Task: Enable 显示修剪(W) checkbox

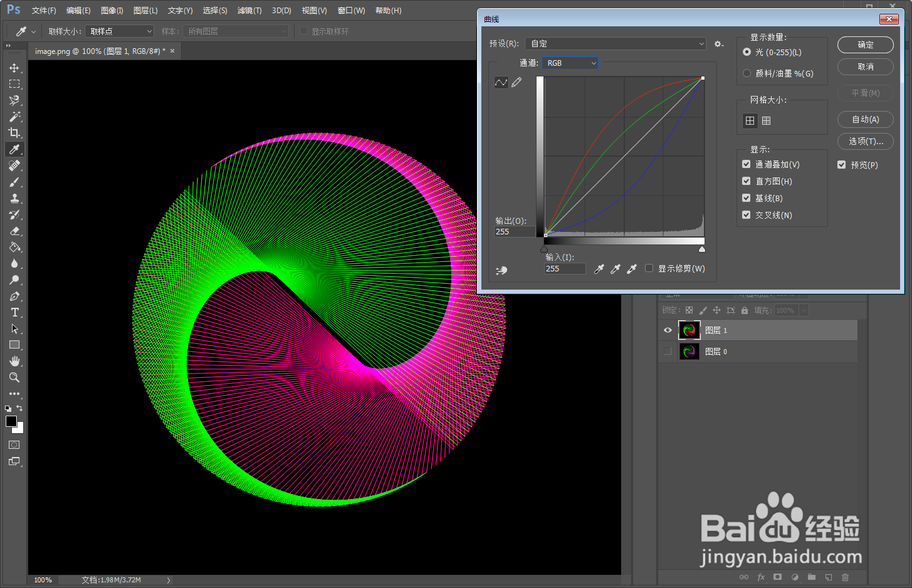Action: coord(649,268)
